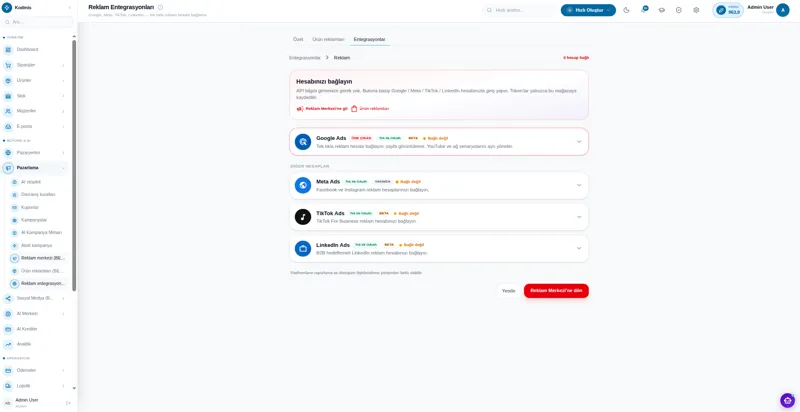Click the logout icon at sidebar bottom

click(68, 403)
